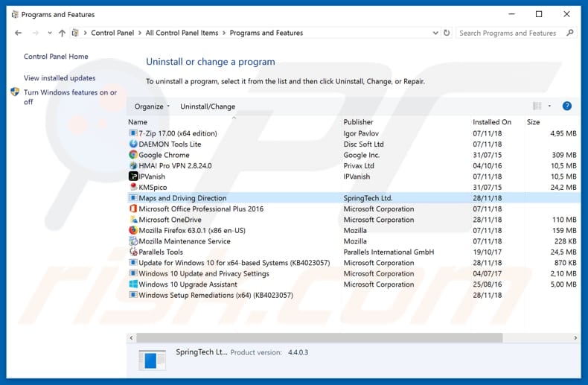This screenshot has width=588, height=385.
Task: Click the Microsoft Office Professional Plus icon
Action: coord(133,209)
